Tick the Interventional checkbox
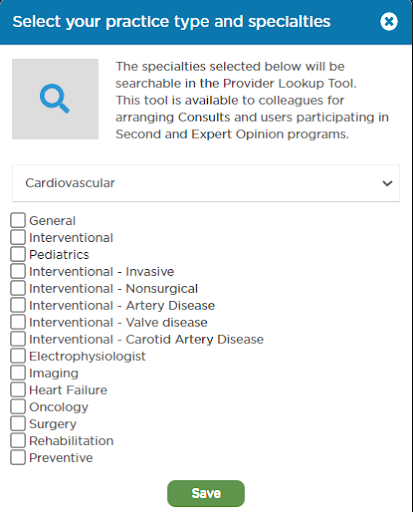 (x=18, y=237)
